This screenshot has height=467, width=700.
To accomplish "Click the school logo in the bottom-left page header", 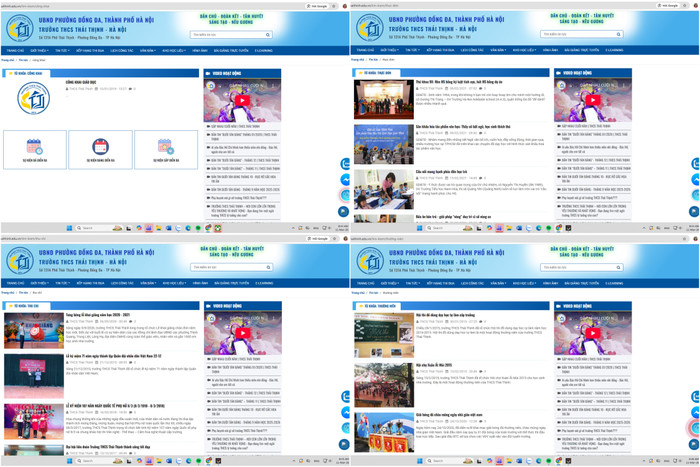I will coord(19,261).
